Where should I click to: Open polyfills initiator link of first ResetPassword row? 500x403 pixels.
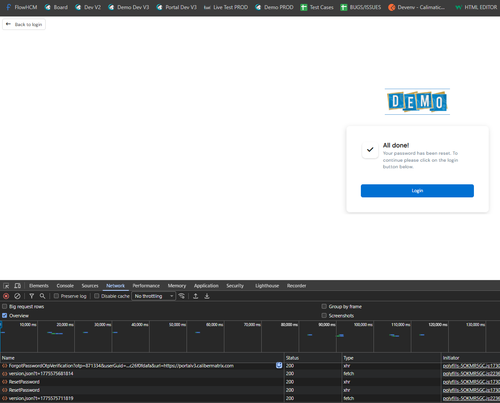pyautogui.click(x=471, y=382)
